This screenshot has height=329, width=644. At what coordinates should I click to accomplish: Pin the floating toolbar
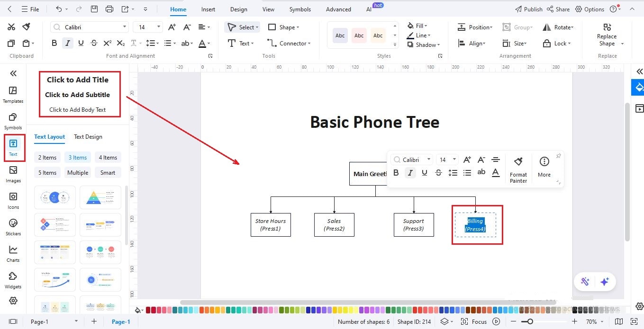[558, 156]
